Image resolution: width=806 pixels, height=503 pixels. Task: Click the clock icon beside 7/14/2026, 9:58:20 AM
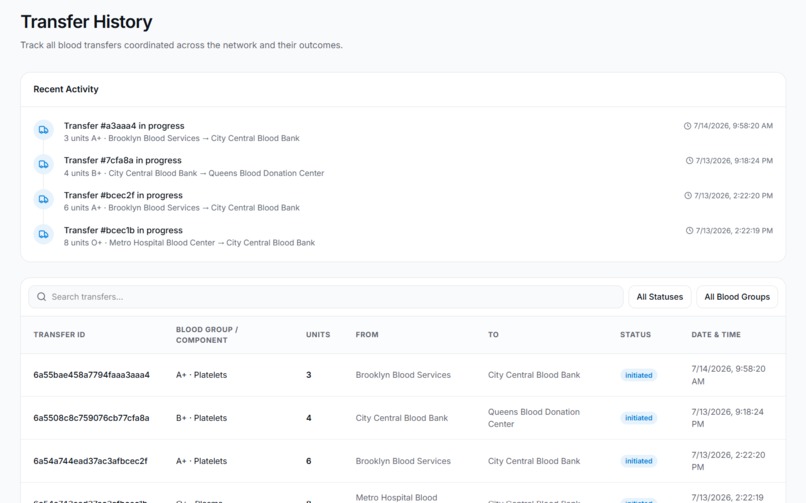(x=687, y=126)
